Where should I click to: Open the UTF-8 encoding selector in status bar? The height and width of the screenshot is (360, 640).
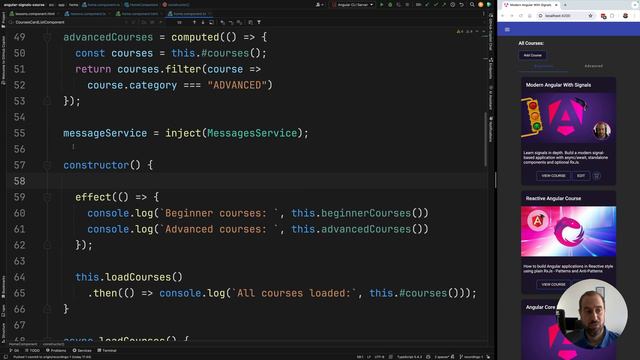point(379,357)
